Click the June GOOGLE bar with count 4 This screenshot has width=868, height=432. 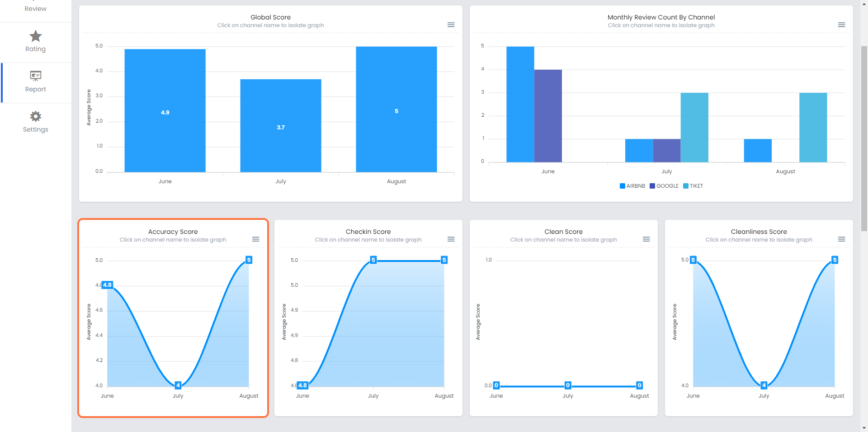click(548, 116)
